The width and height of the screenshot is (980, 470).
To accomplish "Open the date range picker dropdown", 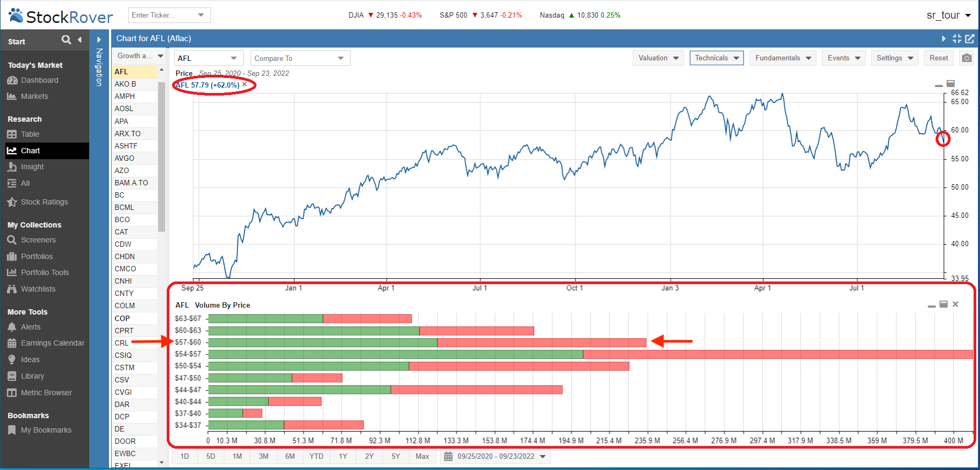I will pos(543,457).
